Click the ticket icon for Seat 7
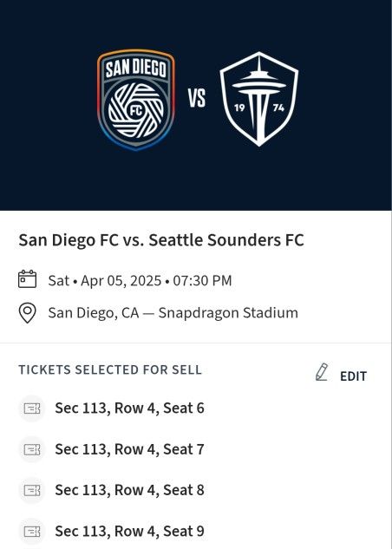Image resolution: width=392 pixels, height=549 pixels. coord(32,449)
